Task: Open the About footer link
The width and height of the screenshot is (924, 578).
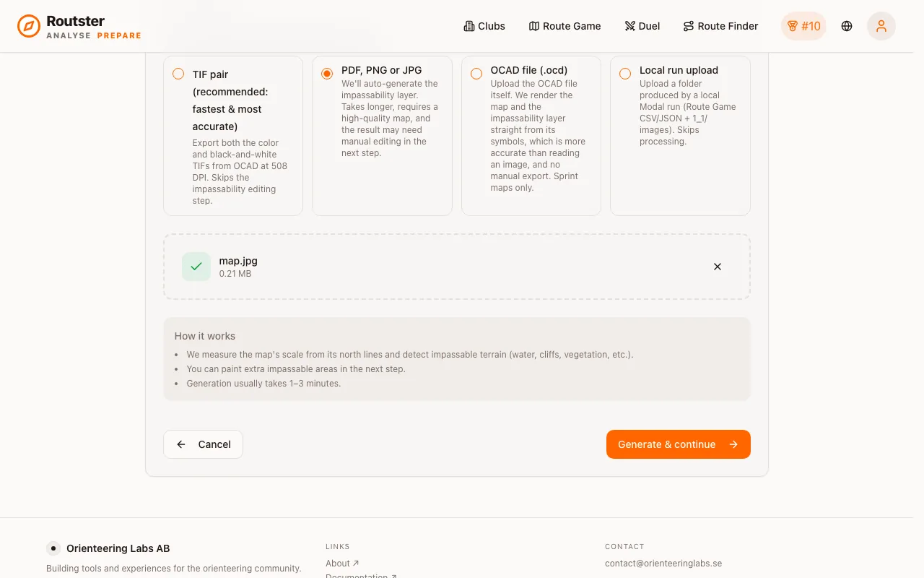Action: [342, 564]
